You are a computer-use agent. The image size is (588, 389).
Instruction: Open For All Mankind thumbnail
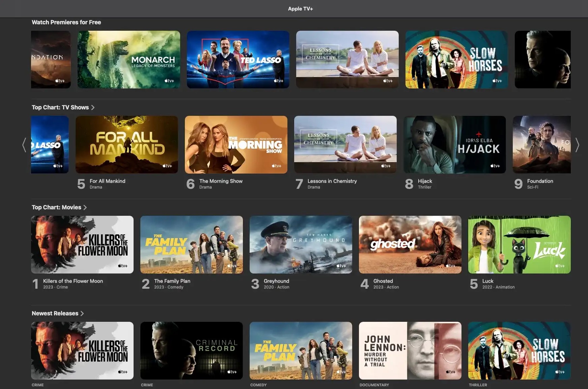pyautogui.click(x=127, y=145)
